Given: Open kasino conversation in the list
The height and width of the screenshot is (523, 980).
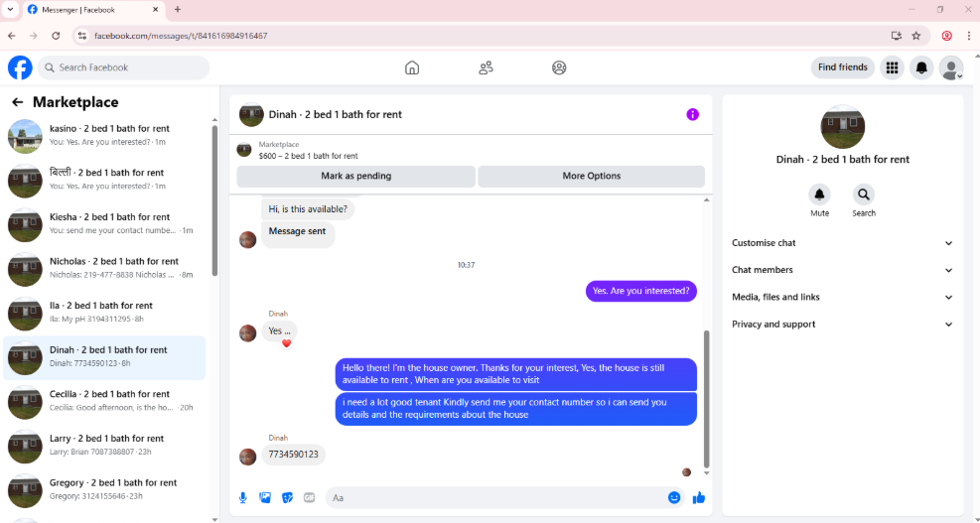Looking at the screenshot, I should [x=105, y=136].
